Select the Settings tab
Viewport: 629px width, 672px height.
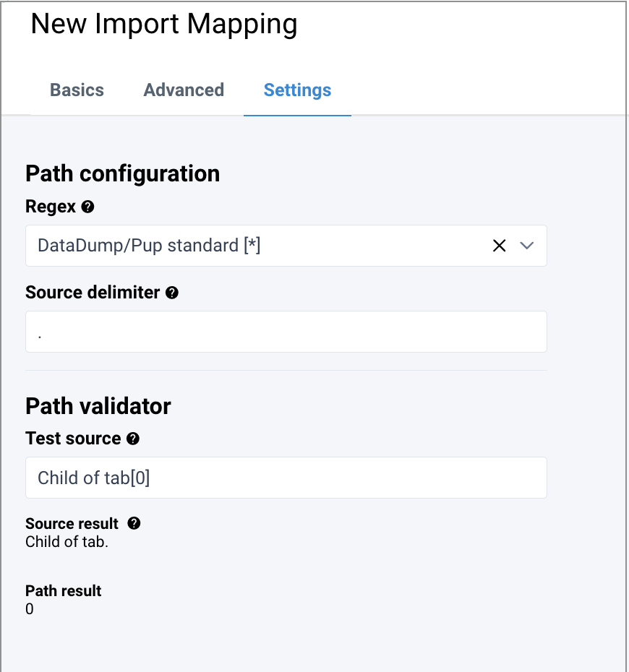pos(297,90)
